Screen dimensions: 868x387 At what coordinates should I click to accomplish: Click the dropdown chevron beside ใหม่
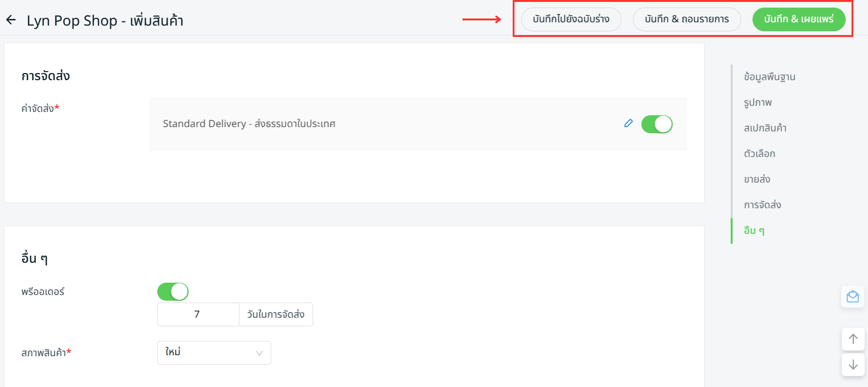point(259,353)
